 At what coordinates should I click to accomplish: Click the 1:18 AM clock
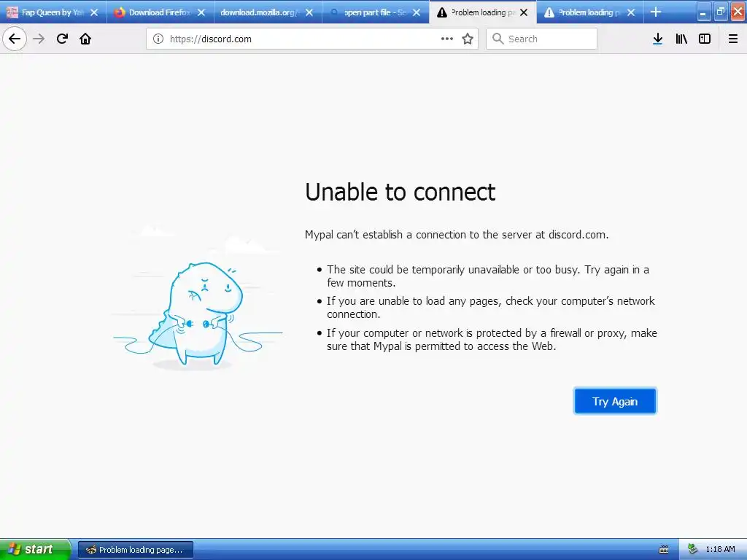tap(720, 550)
